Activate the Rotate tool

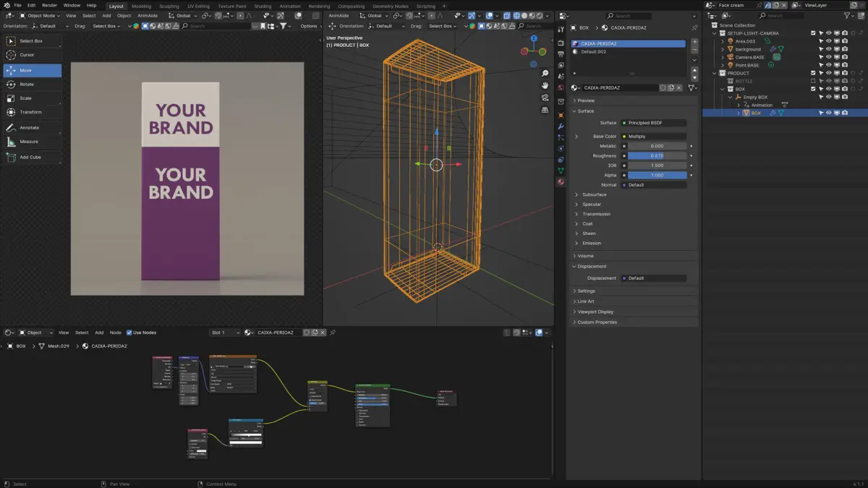coord(27,85)
